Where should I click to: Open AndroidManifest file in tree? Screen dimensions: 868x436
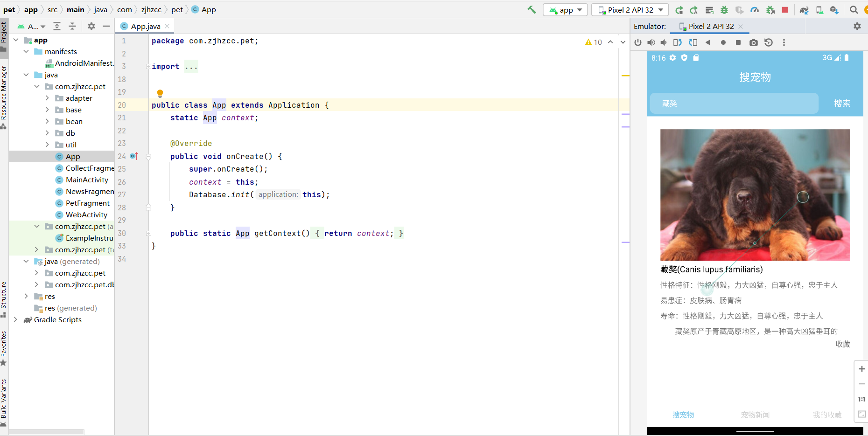[x=79, y=63]
